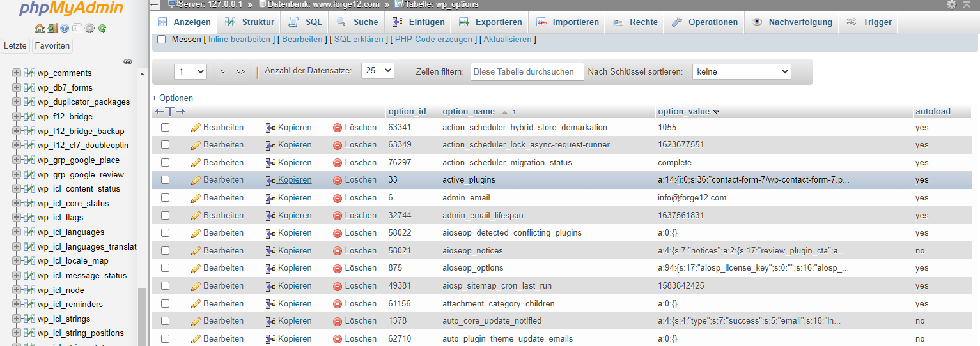The width and height of the screenshot is (980, 346).
Task: Select row checkbox for action_scheduler_hybrid_store_demarkation
Action: pyautogui.click(x=166, y=128)
